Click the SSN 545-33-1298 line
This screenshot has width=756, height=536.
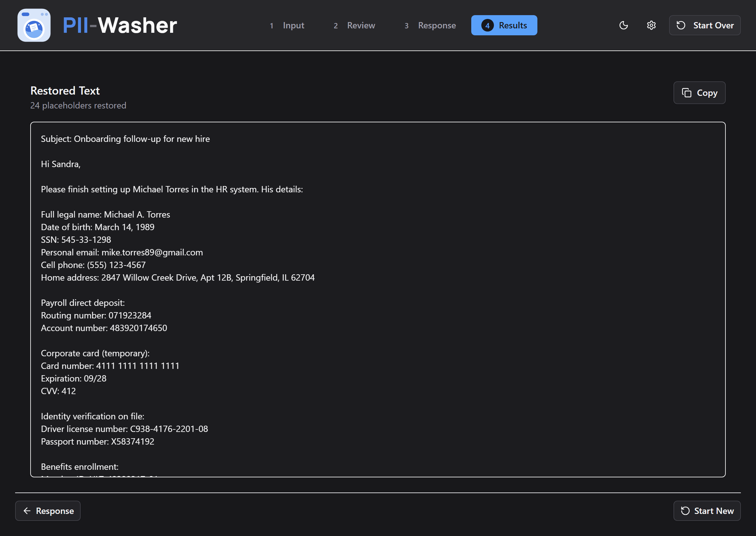tap(76, 240)
